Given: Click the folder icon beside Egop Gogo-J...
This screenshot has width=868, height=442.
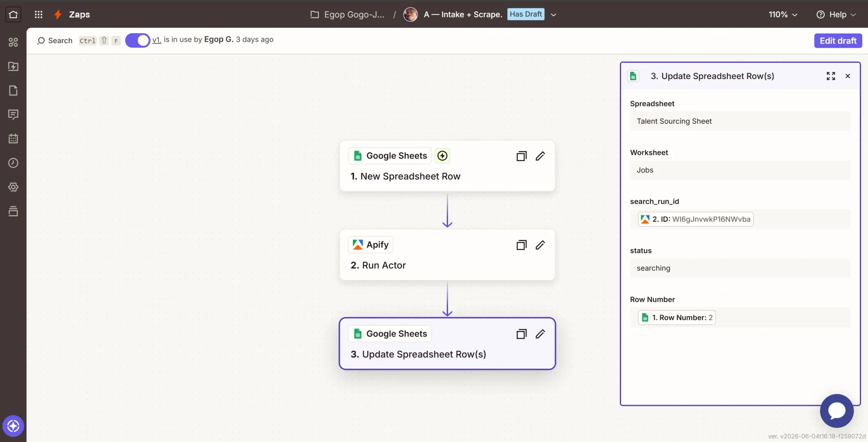Looking at the screenshot, I should [x=315, y=15].
